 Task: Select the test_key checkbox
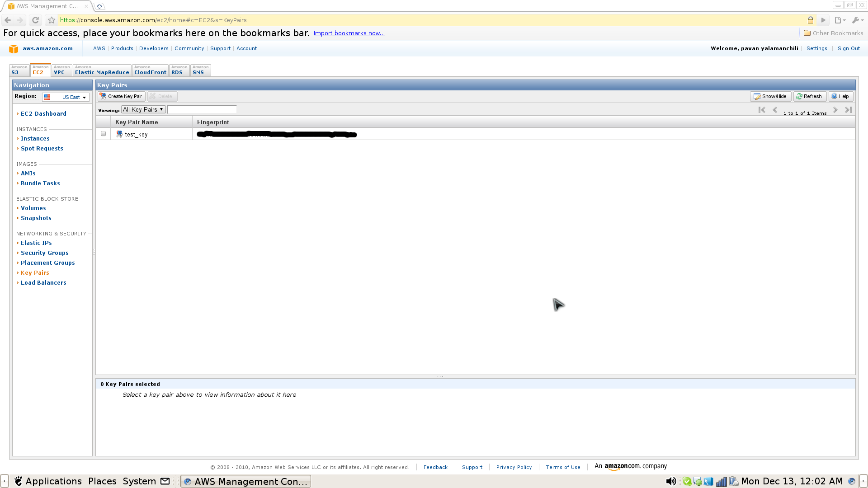(103, 133)
